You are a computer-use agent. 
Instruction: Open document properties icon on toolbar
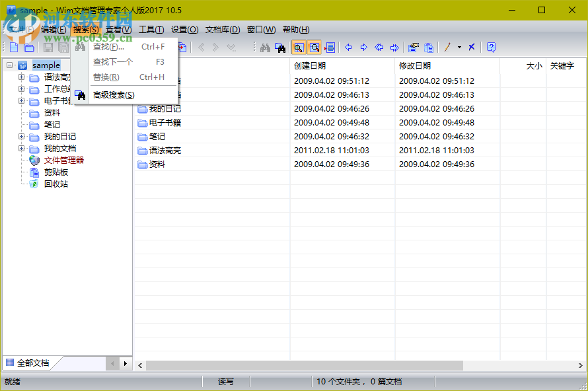(413, 47)
